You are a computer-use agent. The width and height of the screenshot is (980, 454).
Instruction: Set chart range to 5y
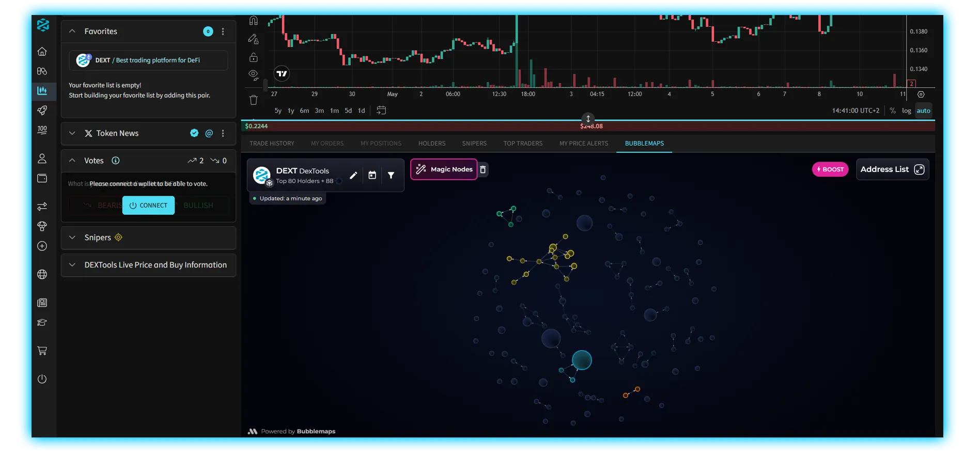278,111
